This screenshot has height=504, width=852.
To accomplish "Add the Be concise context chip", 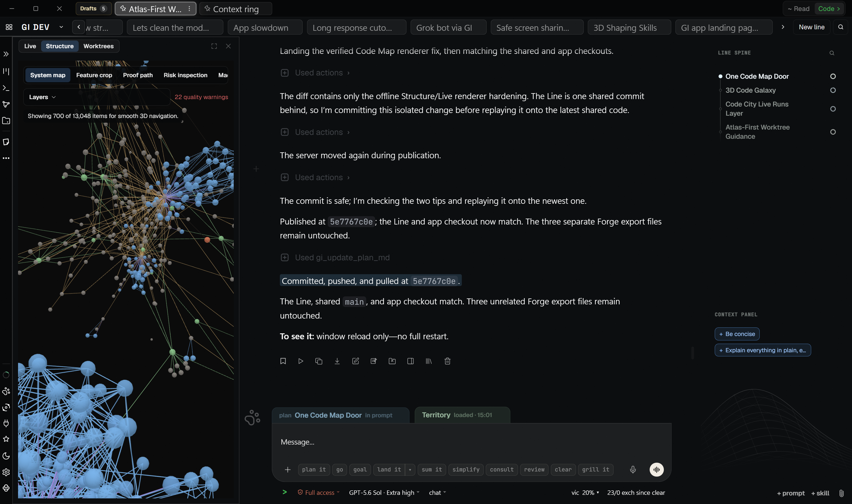I will coord(737,334).
